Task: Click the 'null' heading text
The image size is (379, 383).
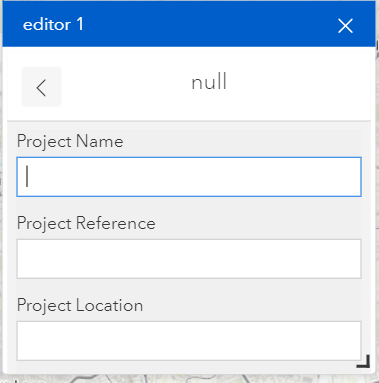Action: 209,82
